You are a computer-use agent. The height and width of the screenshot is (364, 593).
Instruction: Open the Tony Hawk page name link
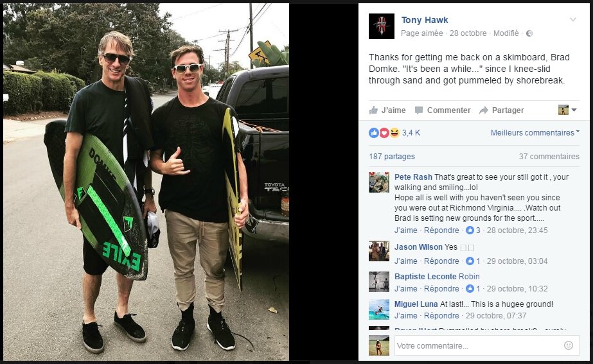(424, 20)
